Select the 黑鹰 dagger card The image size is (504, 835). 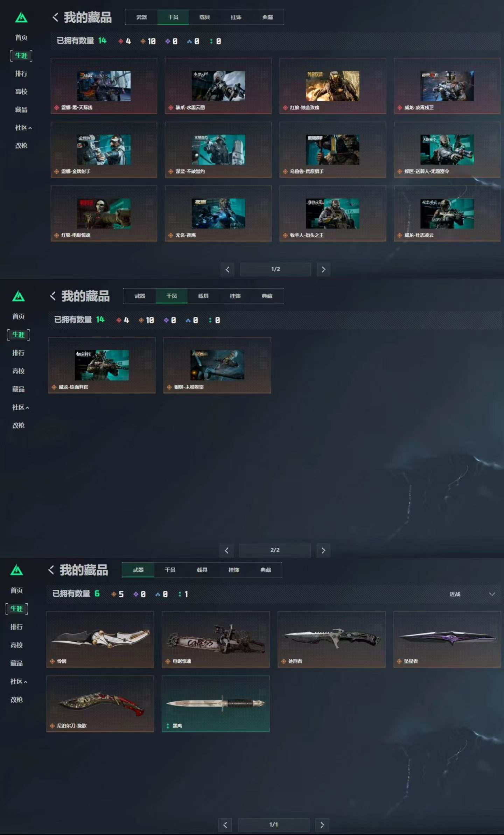[216, 704]
